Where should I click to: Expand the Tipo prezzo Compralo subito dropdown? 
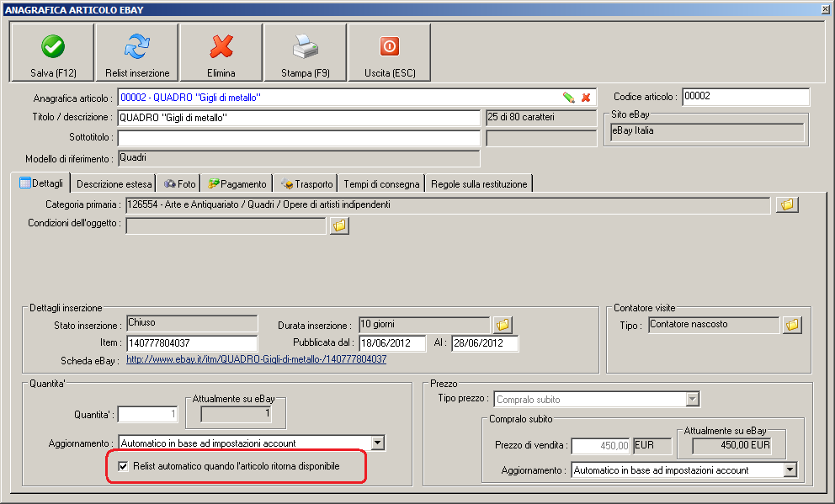click(x=692, y=399)
